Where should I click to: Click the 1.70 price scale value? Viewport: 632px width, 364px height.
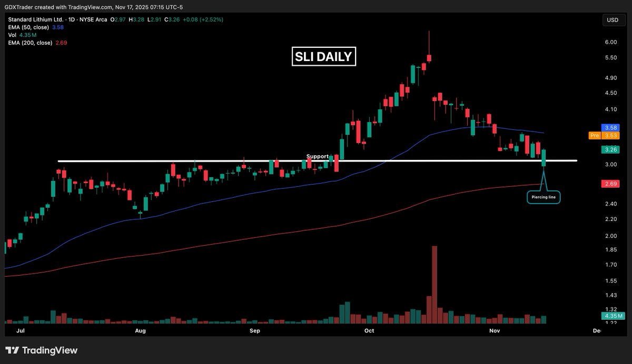click(x=610, y=265)
